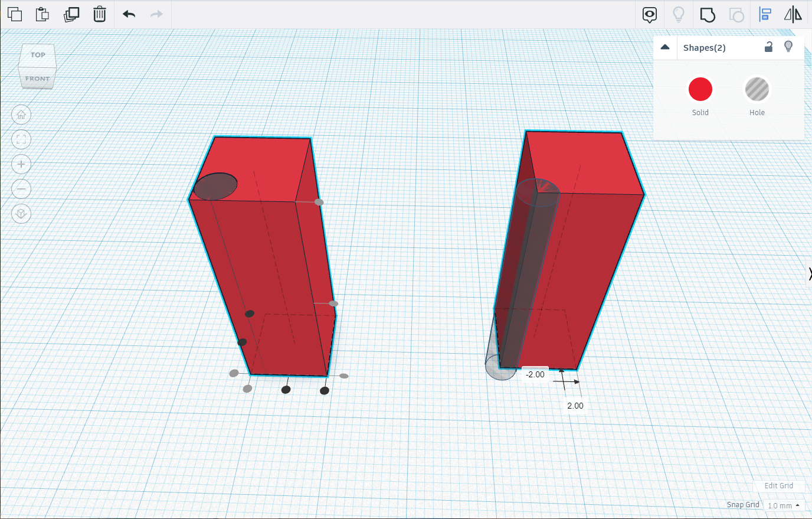Group the selected shapes
The image size is (812, 519).
tap(708, 15)
